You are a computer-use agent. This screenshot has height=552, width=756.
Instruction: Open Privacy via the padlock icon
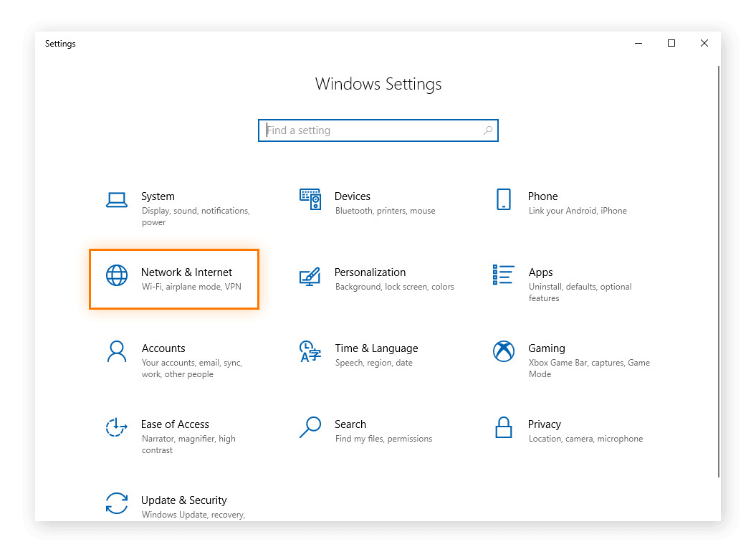pyautogui.click(x=504, y=428)
